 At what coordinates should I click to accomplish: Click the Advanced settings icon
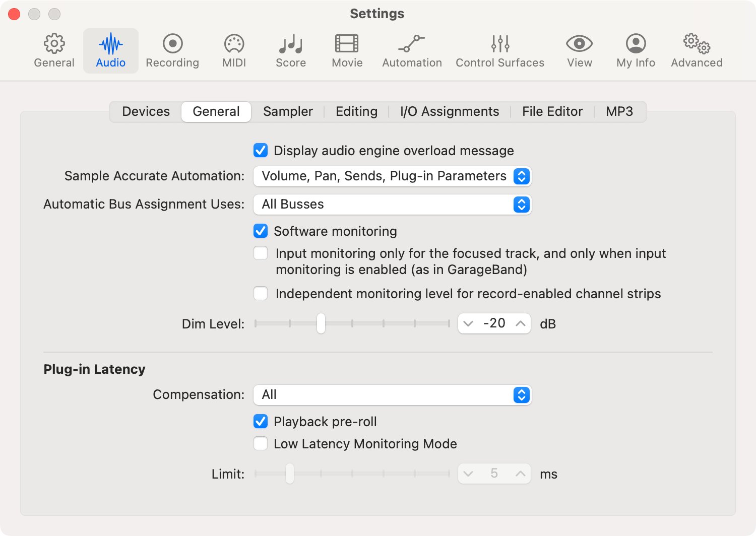pos(696,49)
